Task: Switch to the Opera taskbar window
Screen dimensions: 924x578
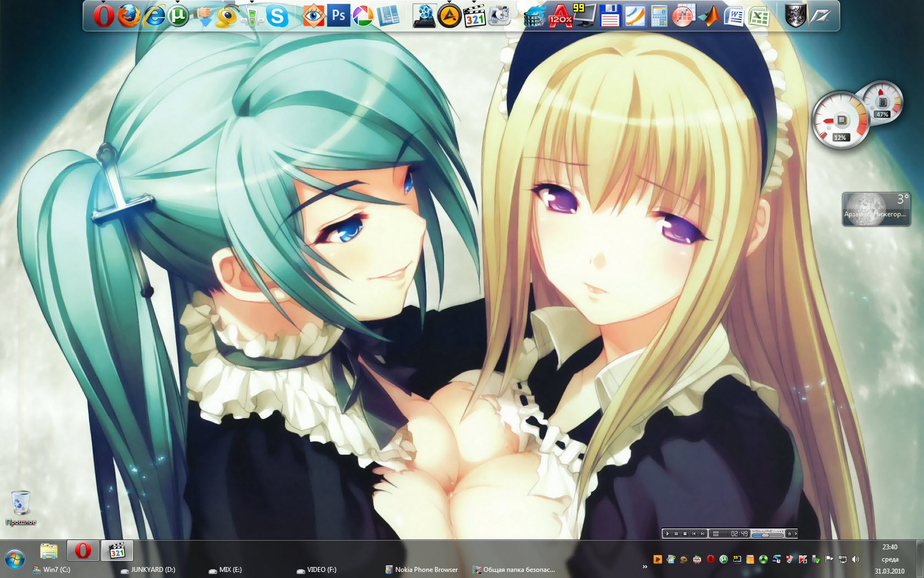Action: [83, 550]
